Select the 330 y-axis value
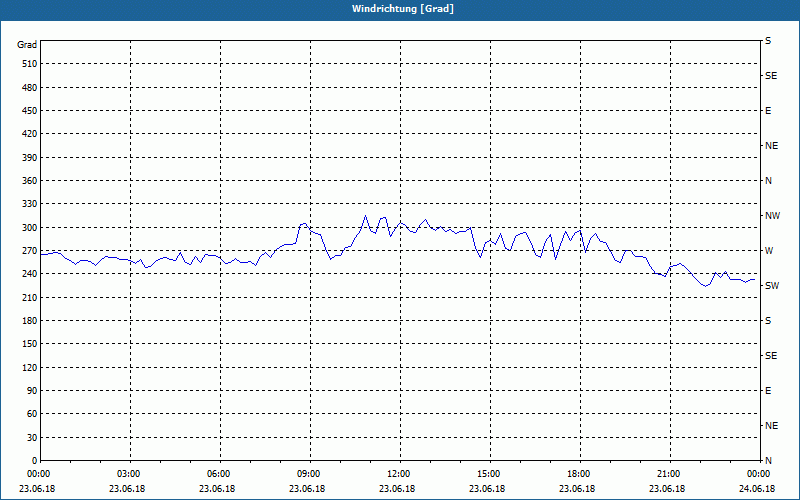This screenshot has height=500, width=800. click(x=30, y=204)
